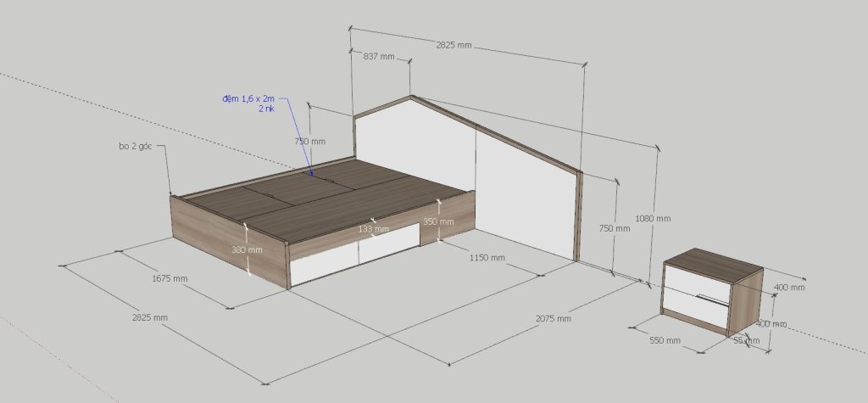Click the 55 mm nightstand leg dimension

pos(746,340)
